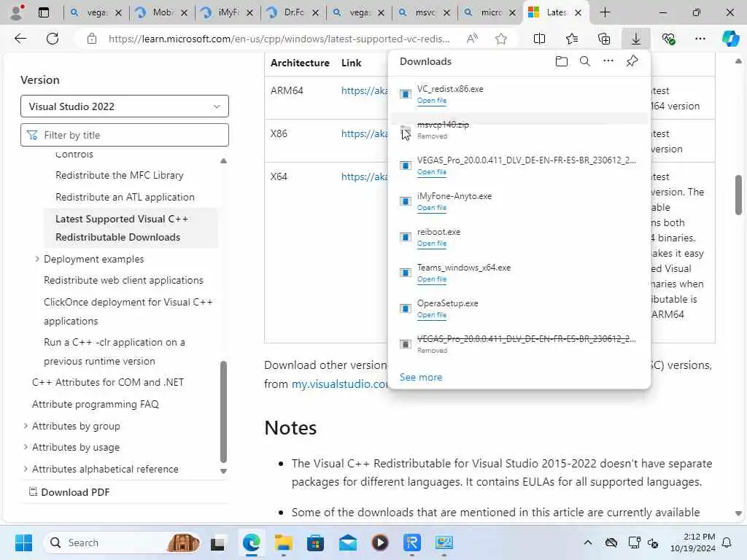Close the Dr.Fone tab
747x560 pixels.
pyautogui.click(x=315, y=13)
